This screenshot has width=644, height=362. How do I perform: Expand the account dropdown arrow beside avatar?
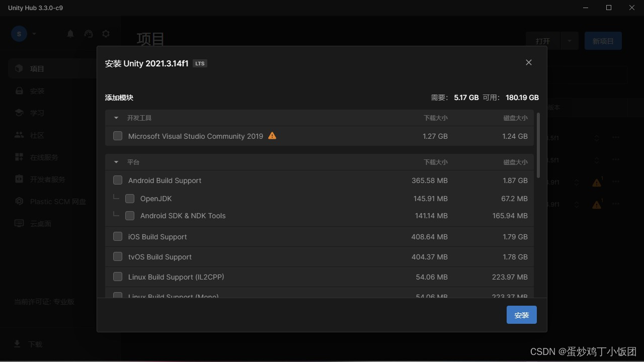[34, 34]
